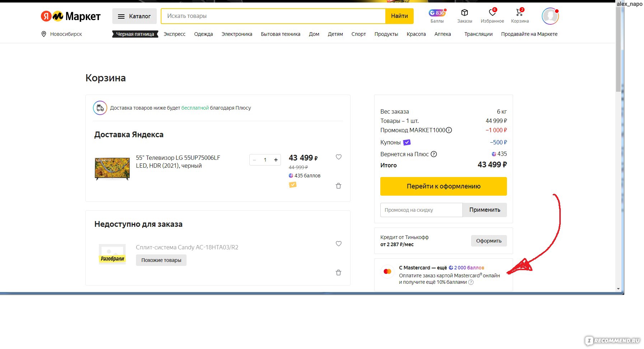Click the Найти search button
Screen dimensions: 644x349
point(399,16)
